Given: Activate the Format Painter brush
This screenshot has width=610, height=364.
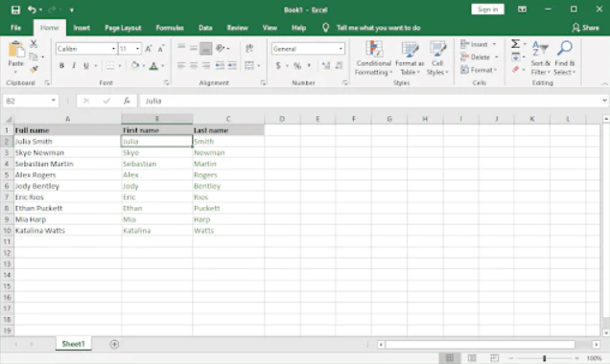Looking at the screenshot, I should click(34, 70).
